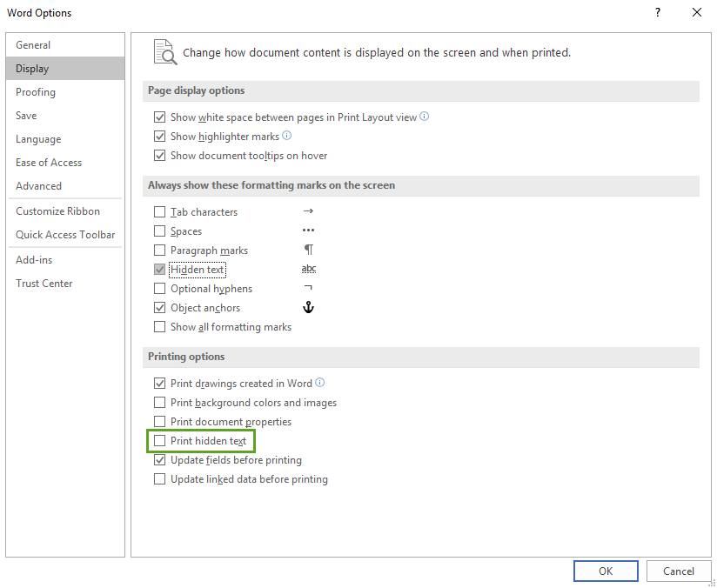
Task: Enable Show all formatting marks
Action: [159, 327]
